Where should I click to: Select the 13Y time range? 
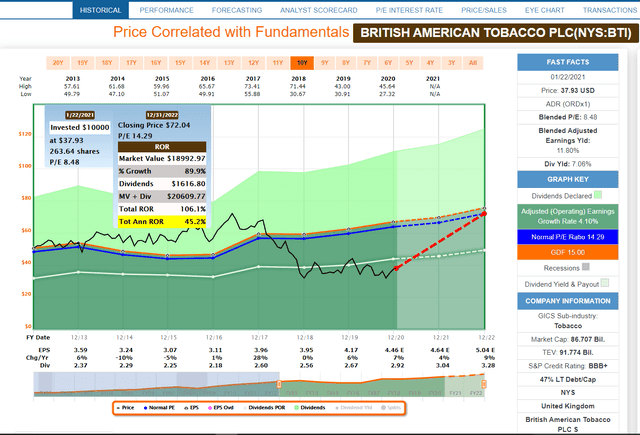point(229,63)
